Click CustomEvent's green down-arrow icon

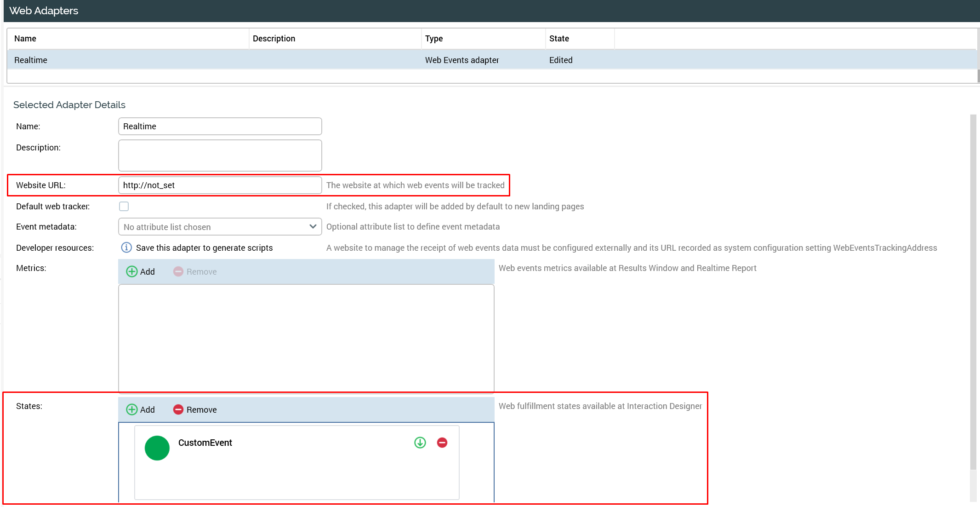pyautogui.click(x=420, y=443)
